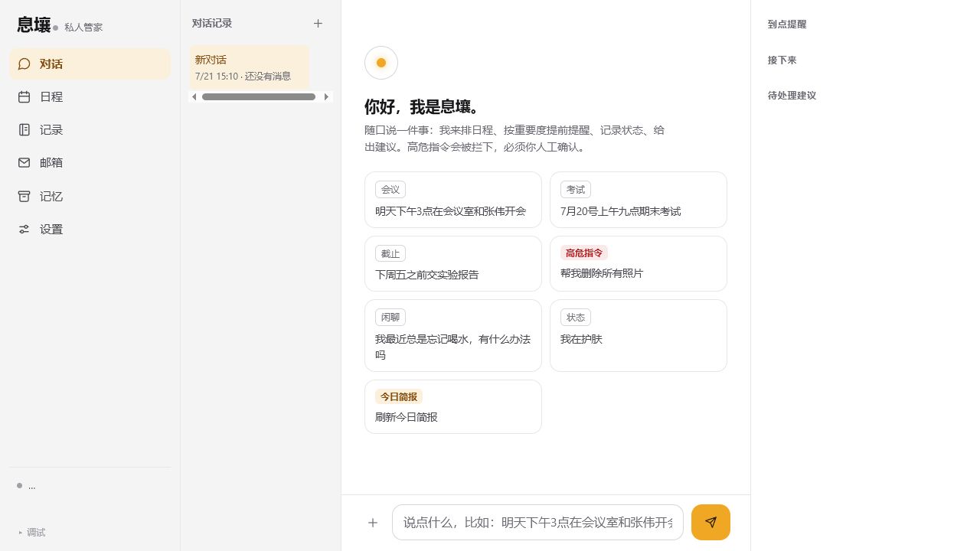Viewport: 980px width, 551px height.
Task: Click the 私人管家 subtitle text
Action: click(x=83, y=28)
